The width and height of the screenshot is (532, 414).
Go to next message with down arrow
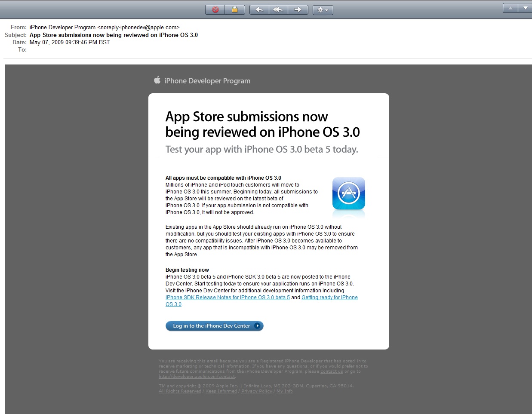525,8
